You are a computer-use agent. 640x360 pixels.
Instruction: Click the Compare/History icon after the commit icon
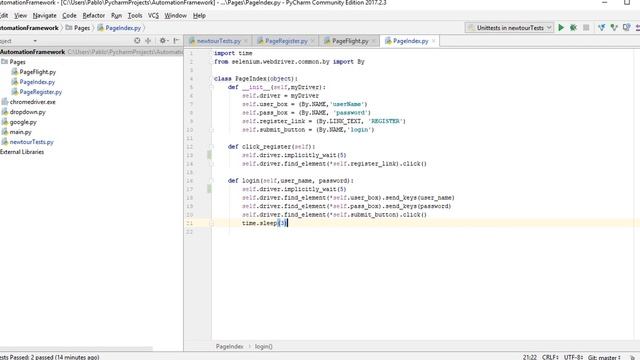tap(627, 27)
